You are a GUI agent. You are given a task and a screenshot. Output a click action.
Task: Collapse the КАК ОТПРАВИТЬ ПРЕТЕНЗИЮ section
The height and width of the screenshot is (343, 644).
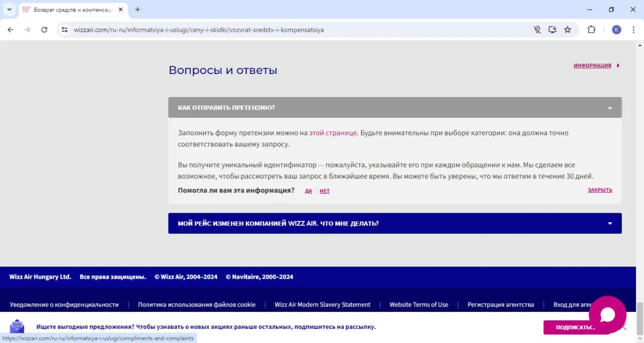395,108
